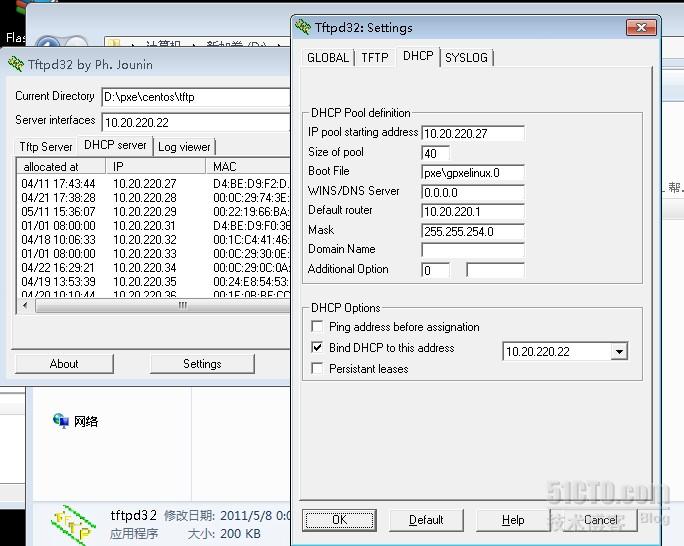Select lease row with IP 10.20.220.34
Image resolution: width=684 pixels, height=546 pixels.
tap(154, 267)
